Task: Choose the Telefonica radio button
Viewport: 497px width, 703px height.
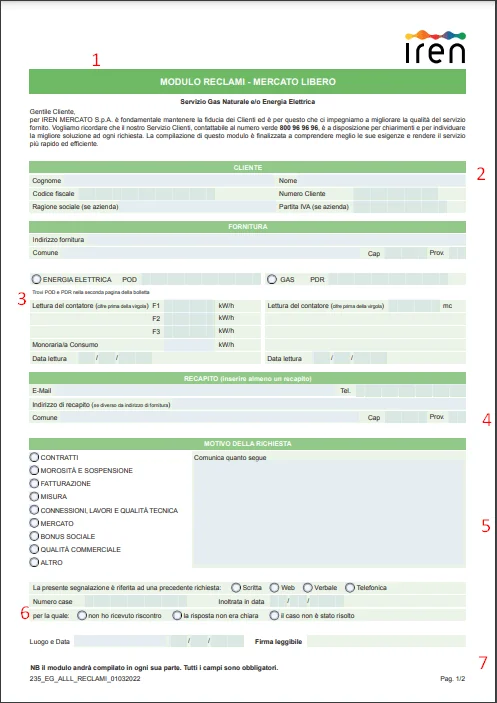Action: pos(350,587)
